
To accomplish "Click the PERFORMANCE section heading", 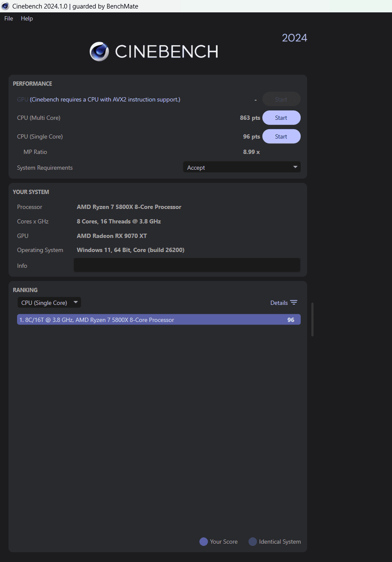I will click(32, 84).
